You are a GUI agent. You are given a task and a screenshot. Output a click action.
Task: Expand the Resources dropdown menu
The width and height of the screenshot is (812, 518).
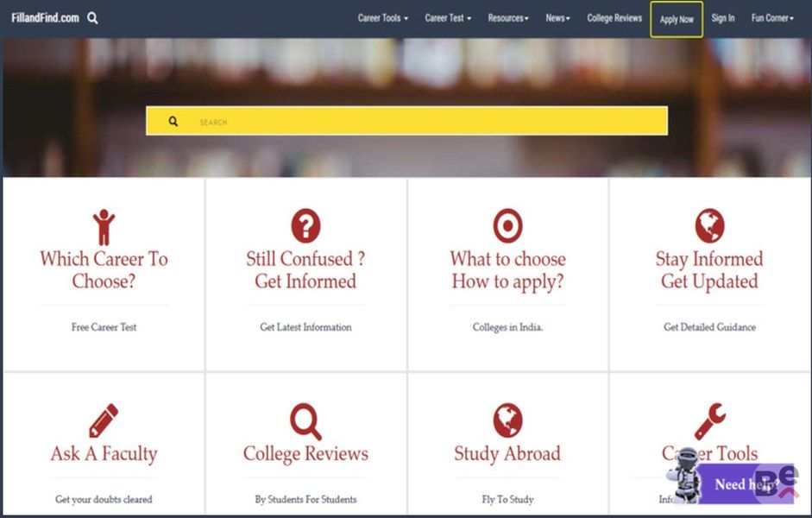507,18
